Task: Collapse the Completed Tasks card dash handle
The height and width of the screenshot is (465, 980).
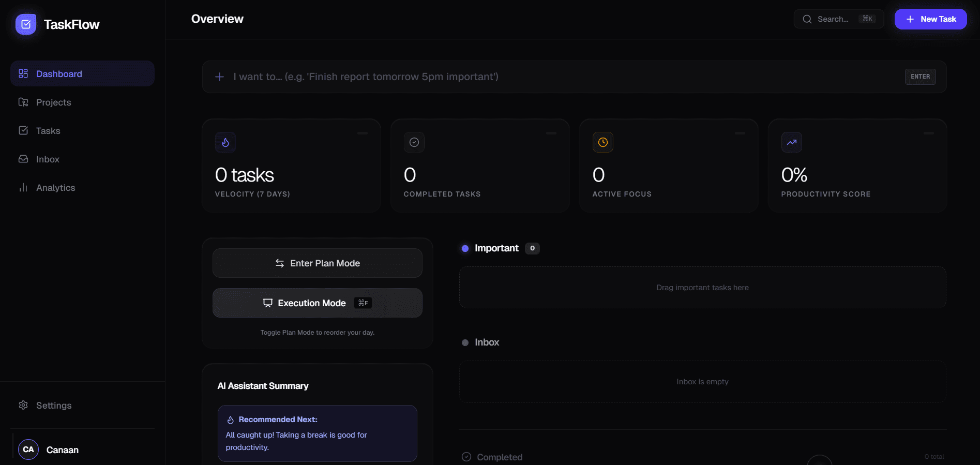Action: [x=551, y=133]
